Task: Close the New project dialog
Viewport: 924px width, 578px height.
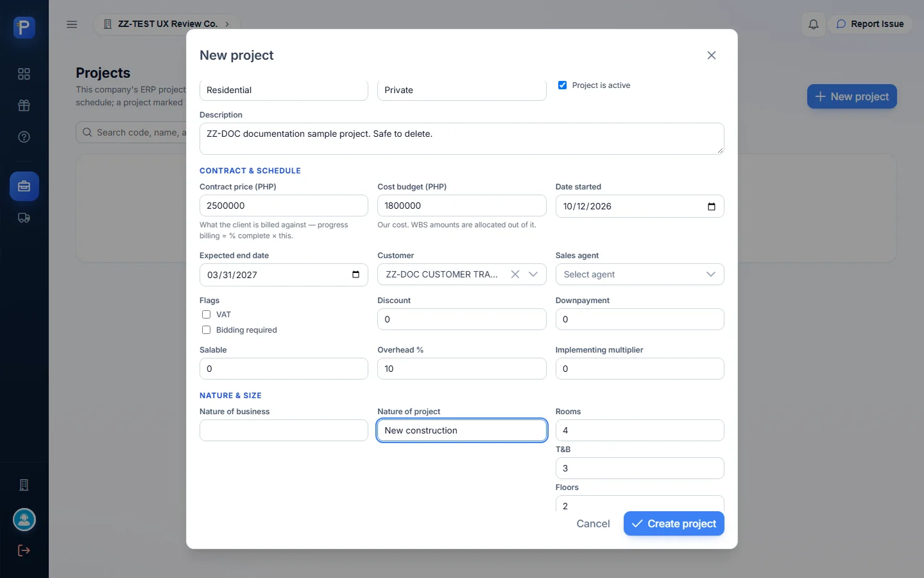Action: [x=712, y=55]
